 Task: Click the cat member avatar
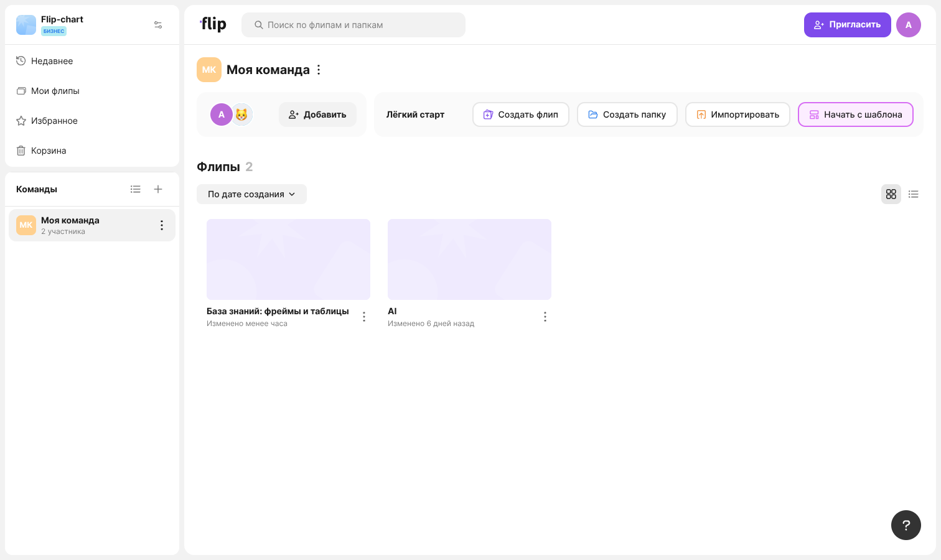241,114
